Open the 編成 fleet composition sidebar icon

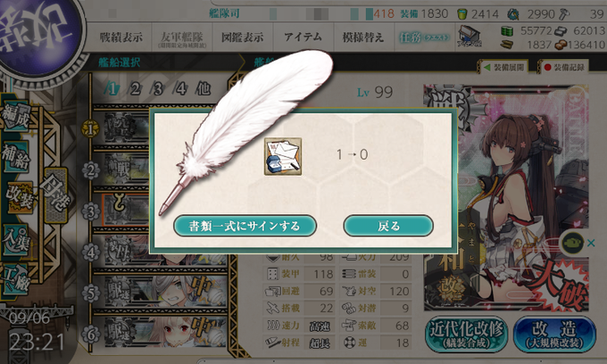point(16,117)
